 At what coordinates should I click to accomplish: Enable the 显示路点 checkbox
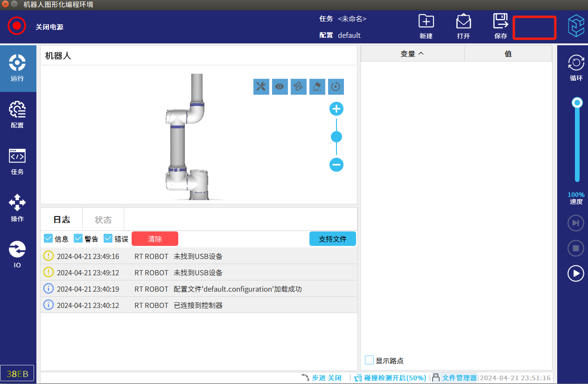(x=370, y=360)
